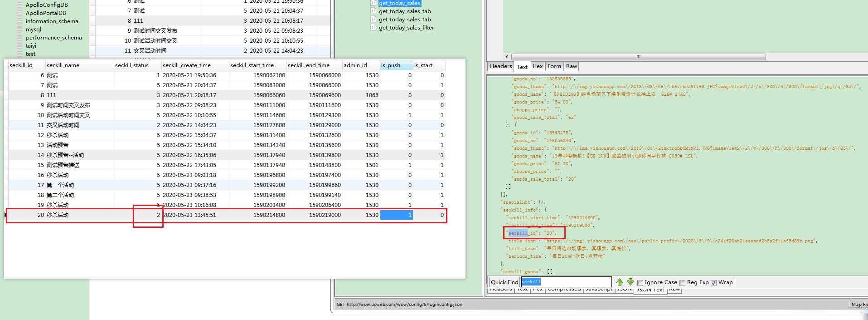Open the Hex tab above response body
Viewport: 868px width, 320px height.
click(x=538, y=66)
